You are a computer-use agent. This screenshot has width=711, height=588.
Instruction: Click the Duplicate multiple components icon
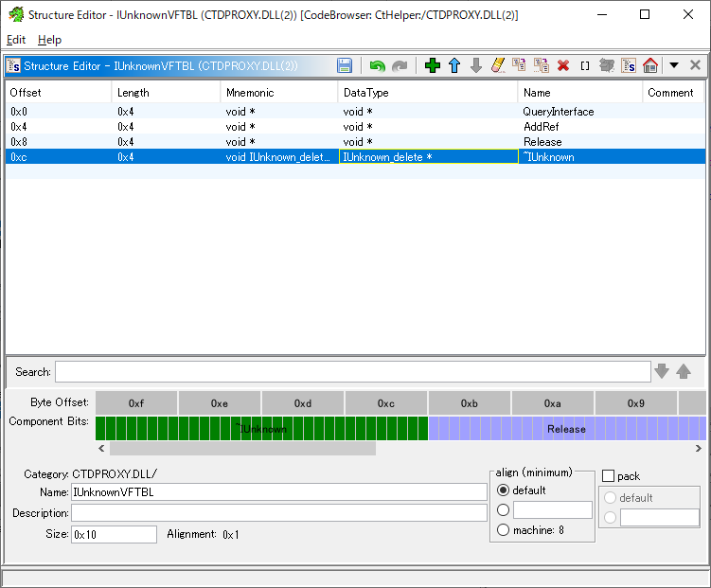[x=542, y=65]
